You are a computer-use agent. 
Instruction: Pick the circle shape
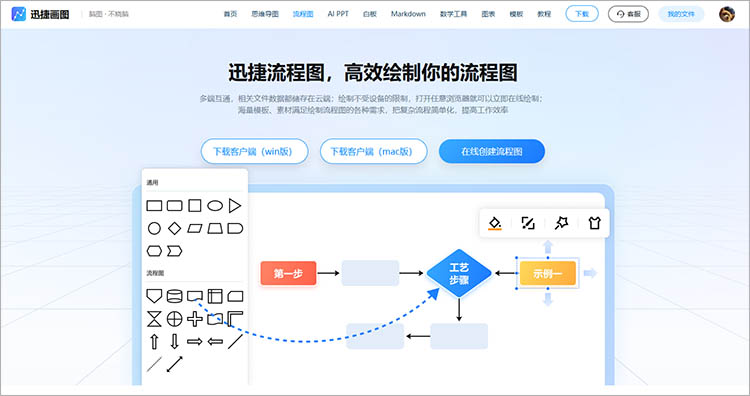[x=154, y=229]
